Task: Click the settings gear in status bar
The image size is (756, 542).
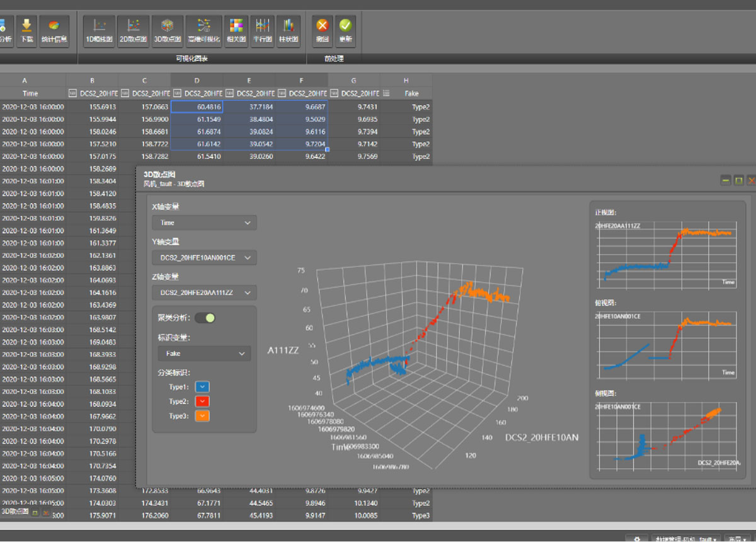Action: (637, 539)
